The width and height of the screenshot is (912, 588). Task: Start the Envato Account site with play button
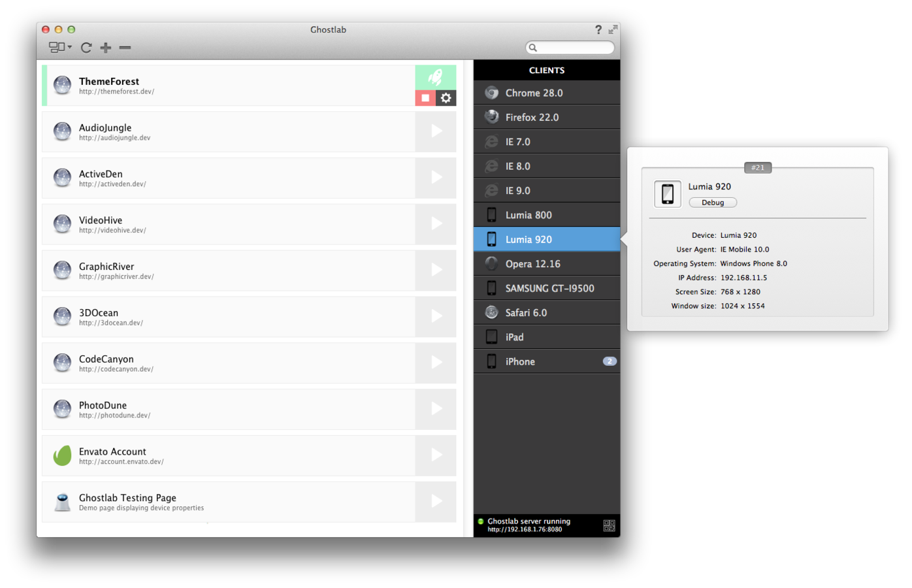pos(436,455)
